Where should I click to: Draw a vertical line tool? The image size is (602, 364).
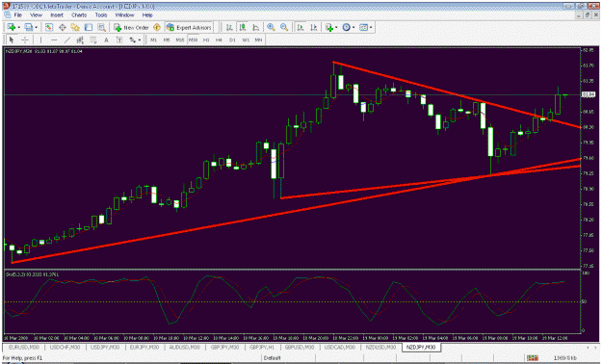tap(40, 39)
